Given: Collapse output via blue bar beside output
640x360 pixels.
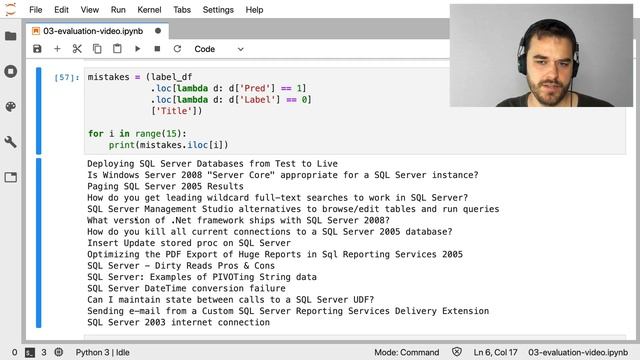Looking at the screenshot, I should pyautogui.click(x=38, y=243).
